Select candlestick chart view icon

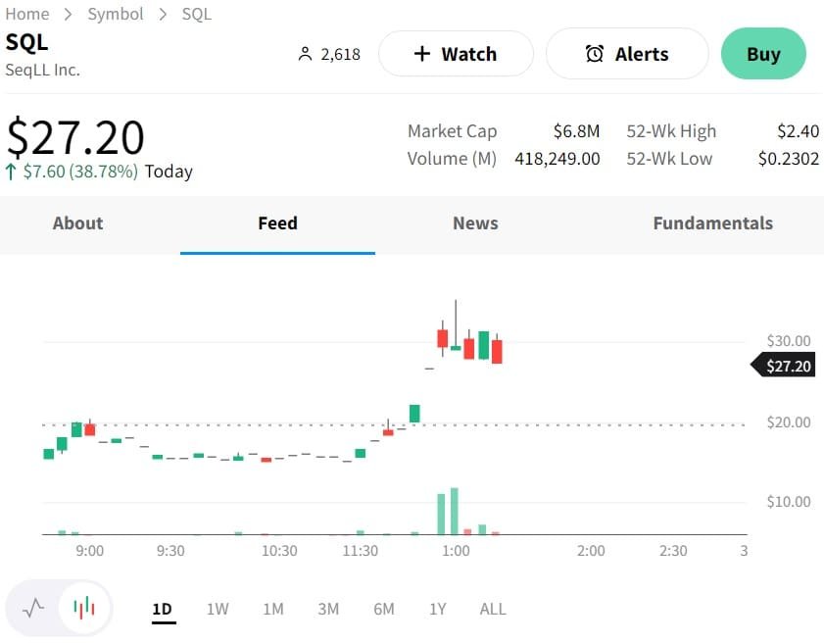pyautogui.click(x=85, y=608)
